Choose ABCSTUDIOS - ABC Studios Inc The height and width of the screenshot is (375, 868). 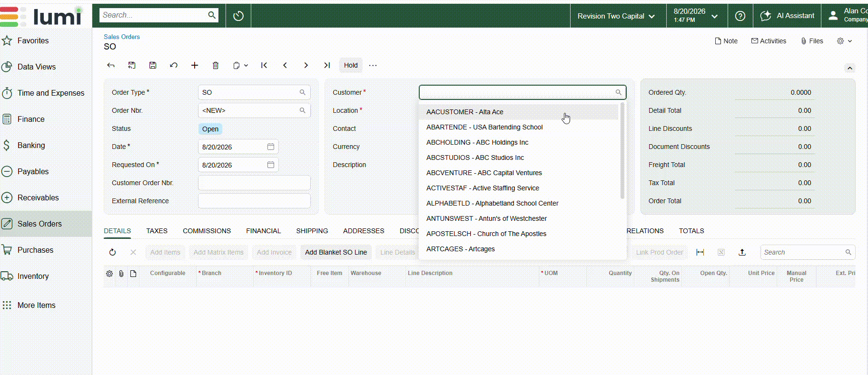pyautogui.click(x=518, y=158)
